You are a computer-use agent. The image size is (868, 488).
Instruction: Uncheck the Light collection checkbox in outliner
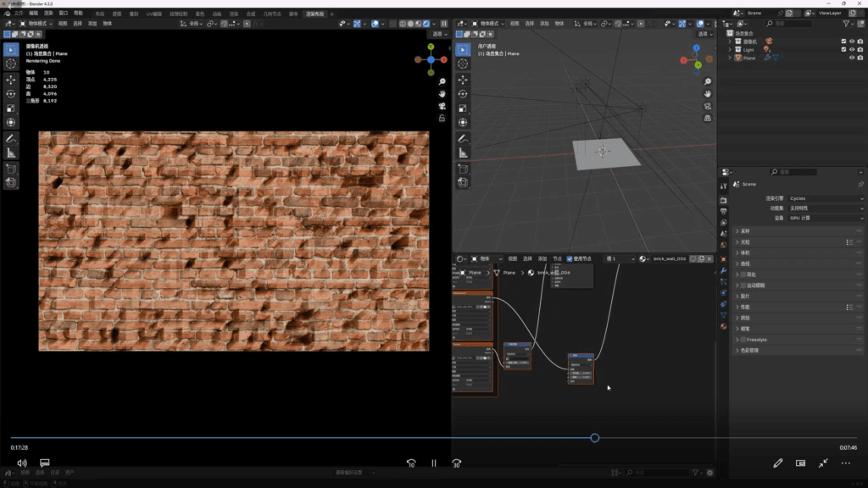pyautogui.click(x=843, y=49)
